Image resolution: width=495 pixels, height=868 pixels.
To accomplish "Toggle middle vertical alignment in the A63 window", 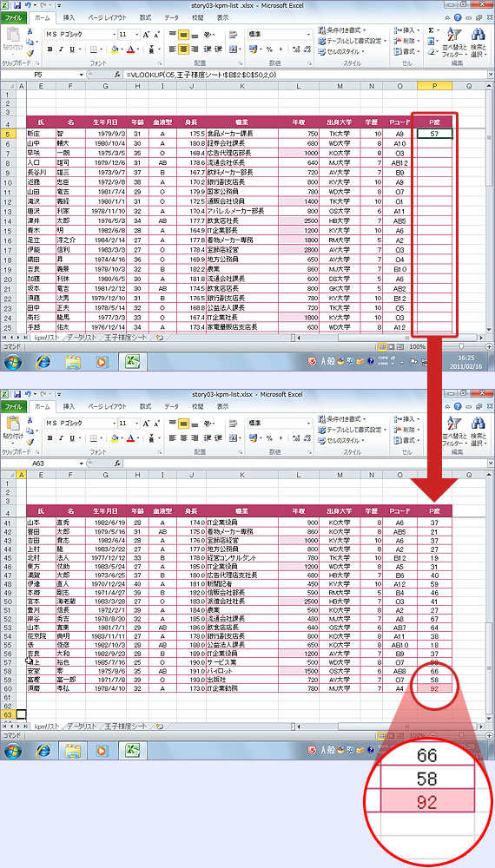I will [x=184, y=424].
